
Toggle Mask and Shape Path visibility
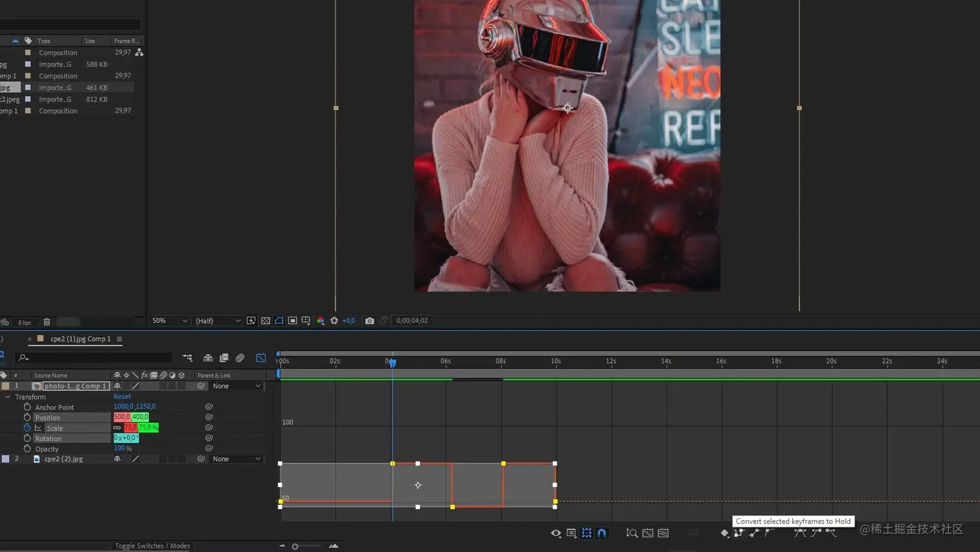tap(279, 320)
